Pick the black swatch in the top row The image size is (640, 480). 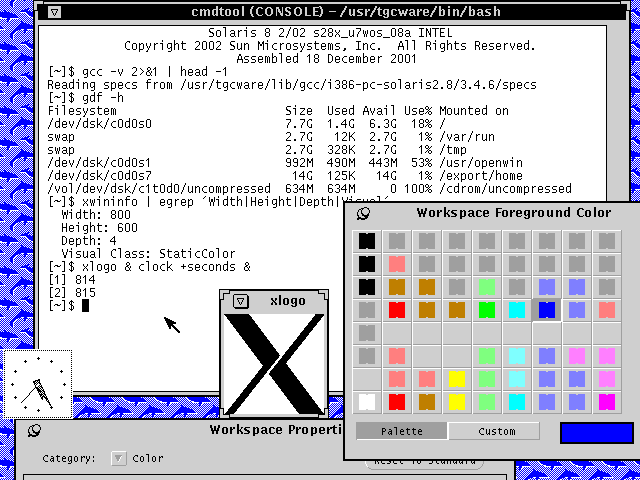[x=367, y=241]
